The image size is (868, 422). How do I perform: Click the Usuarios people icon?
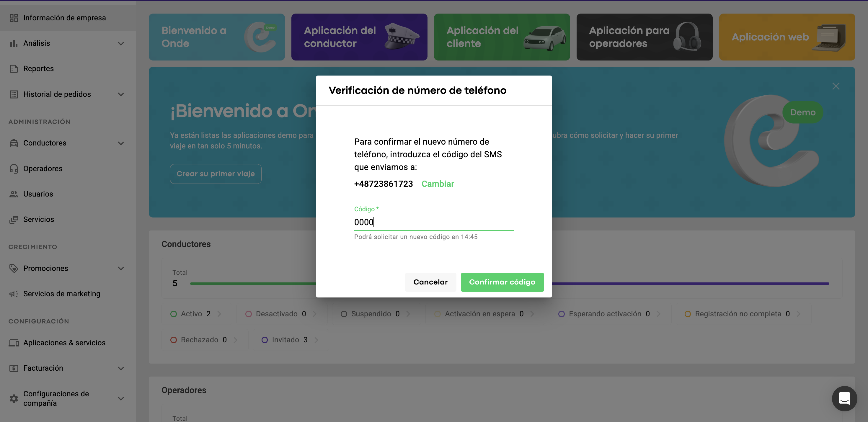click(x=14, y=194)
